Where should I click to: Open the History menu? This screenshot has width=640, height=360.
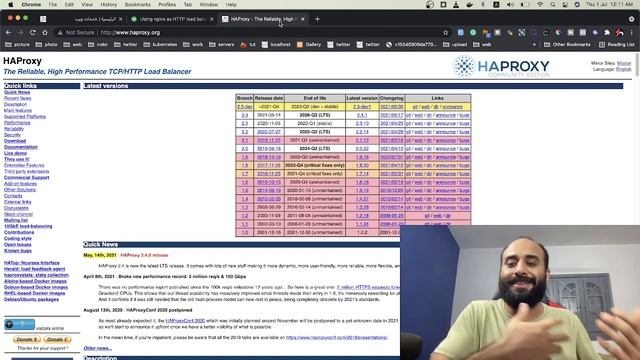[x=109, y=4]
